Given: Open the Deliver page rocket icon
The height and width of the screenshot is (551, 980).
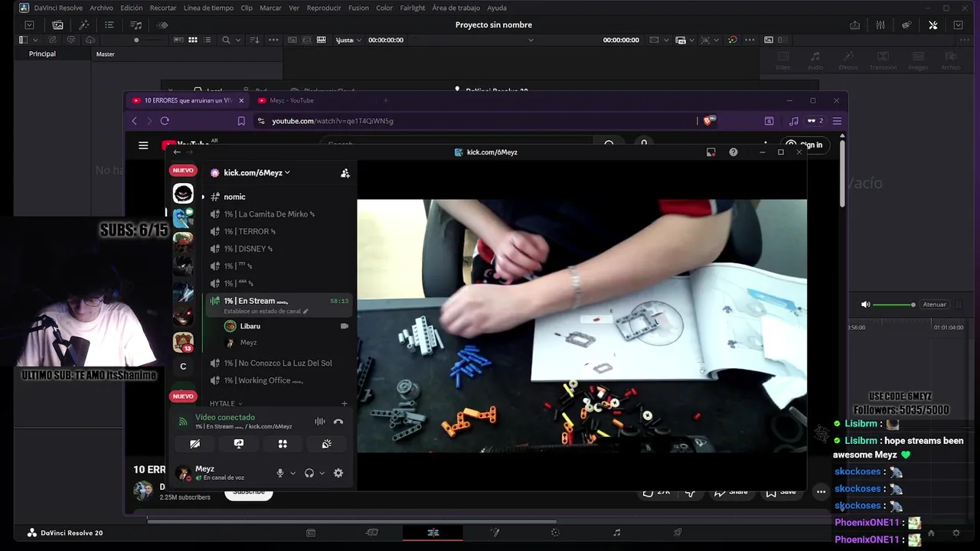Looking at the screenshot, I should tap(678, 533).
